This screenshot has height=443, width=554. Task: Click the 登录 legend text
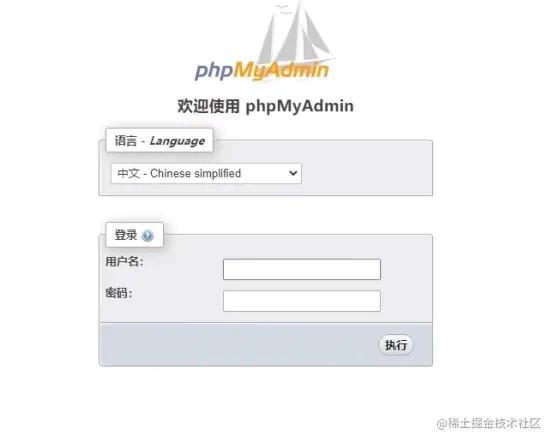point(125,235)
